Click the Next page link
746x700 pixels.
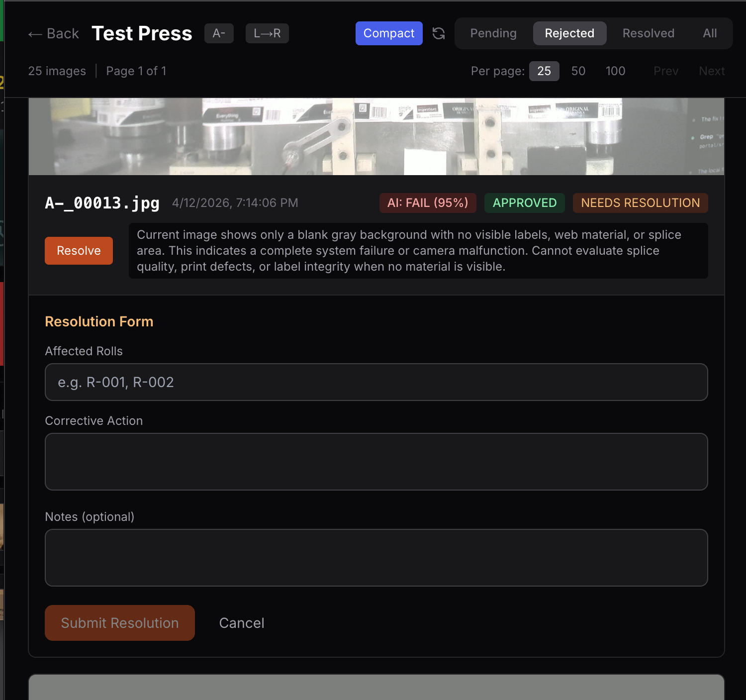[712, 71]
